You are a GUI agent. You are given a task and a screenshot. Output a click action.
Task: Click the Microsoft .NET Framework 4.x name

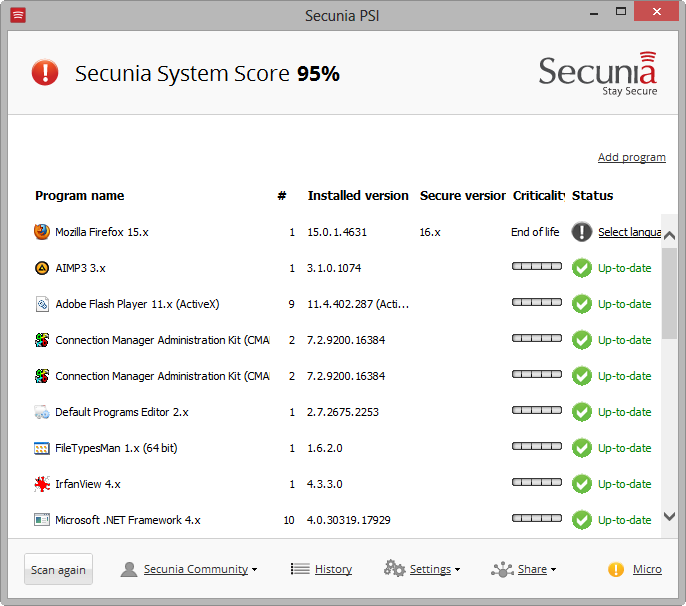[x=128, y=520]
